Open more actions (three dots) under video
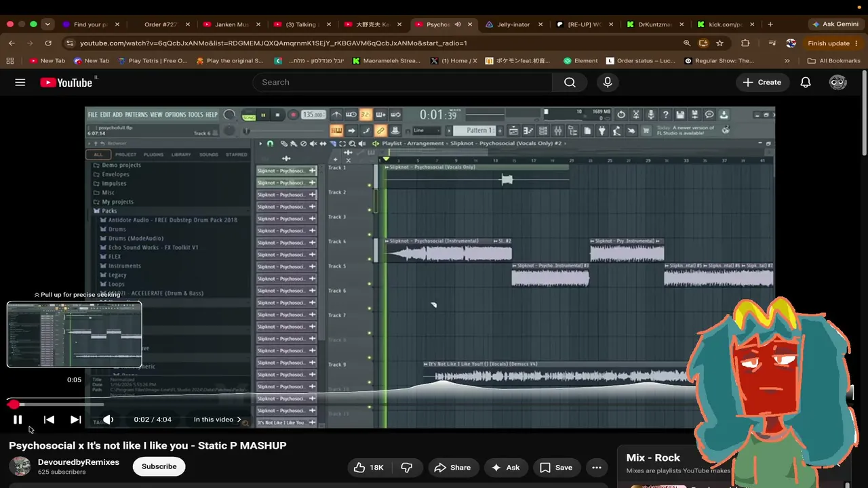Image resolution: width=868 pixels, height=488 pixels. [597, 467]
